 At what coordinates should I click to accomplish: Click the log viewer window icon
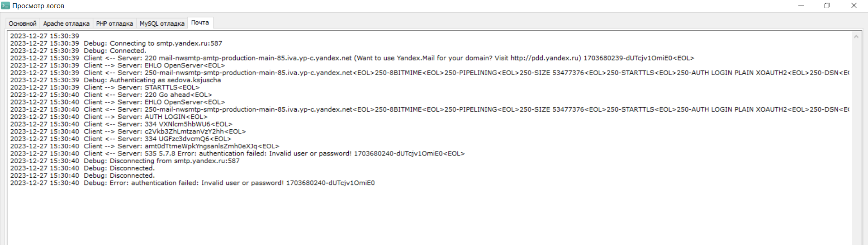click(x=5, y=6)
